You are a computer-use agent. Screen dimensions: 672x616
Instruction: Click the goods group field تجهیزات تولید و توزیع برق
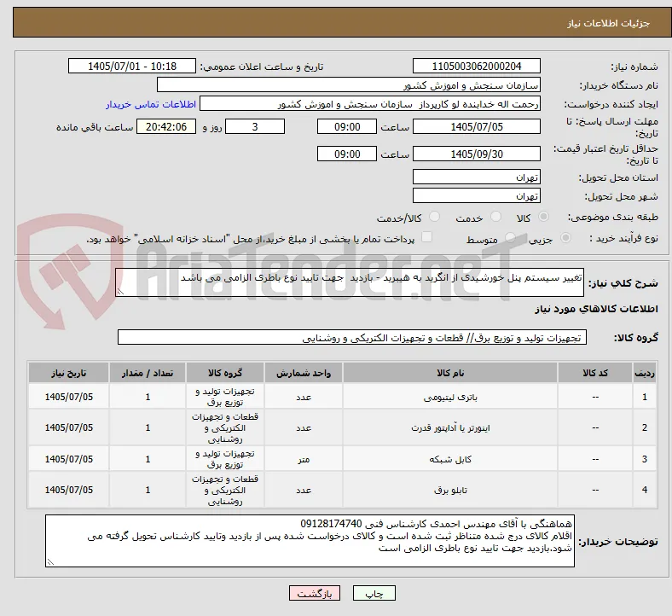[x=352, y=337]
